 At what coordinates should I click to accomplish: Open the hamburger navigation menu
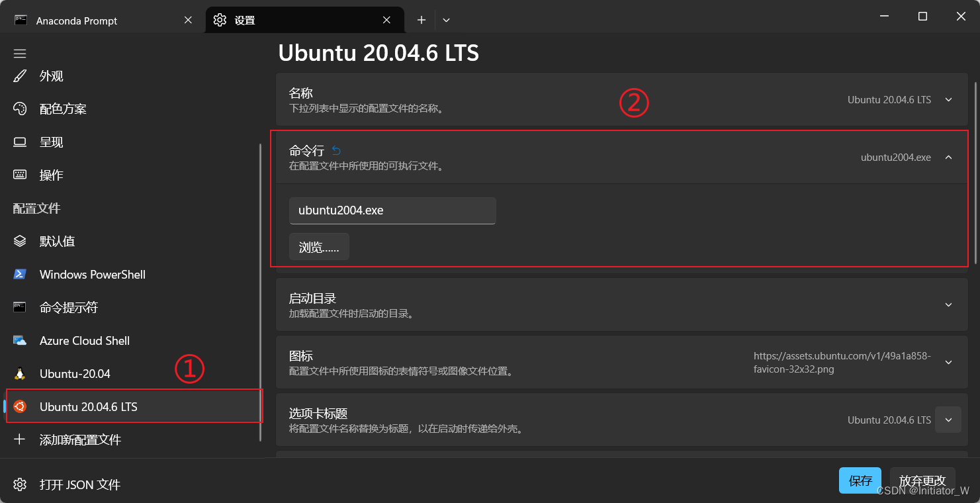click(19, 53)
